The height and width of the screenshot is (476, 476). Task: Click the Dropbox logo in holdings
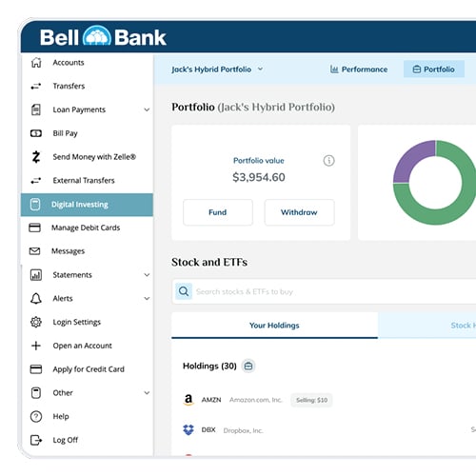(188, 429)
